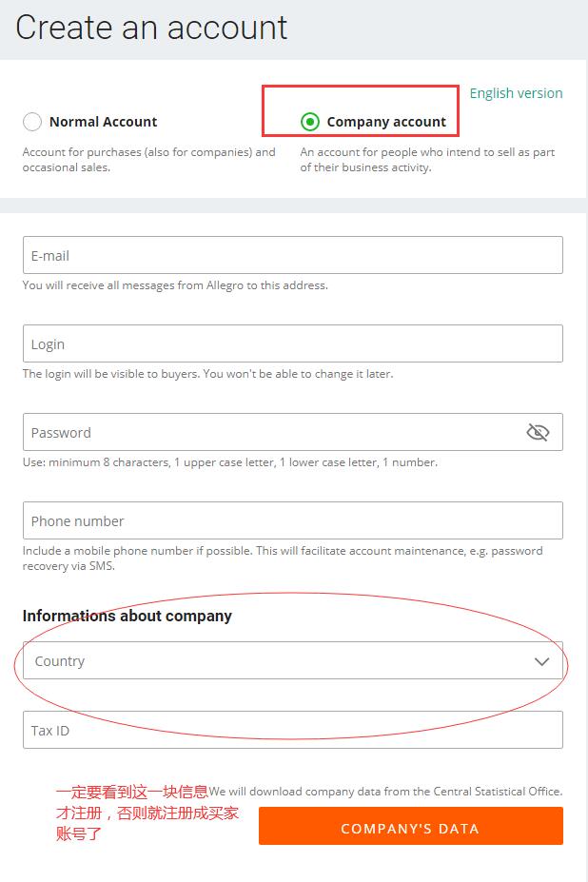Click the E-mail input field
Image resolution: width=588 pixels, height=882 pixels.
pyautogui.click(x=292, y=256)
